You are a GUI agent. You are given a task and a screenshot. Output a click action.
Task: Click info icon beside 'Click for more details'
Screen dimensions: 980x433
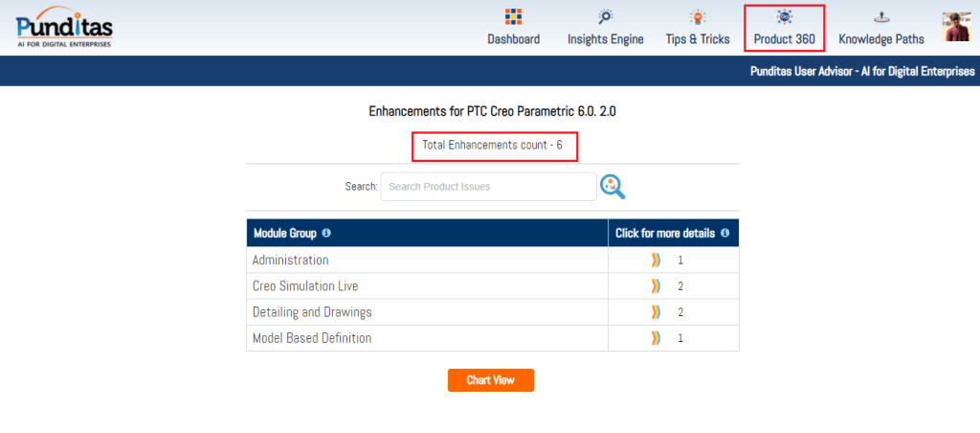coord(724,233)
